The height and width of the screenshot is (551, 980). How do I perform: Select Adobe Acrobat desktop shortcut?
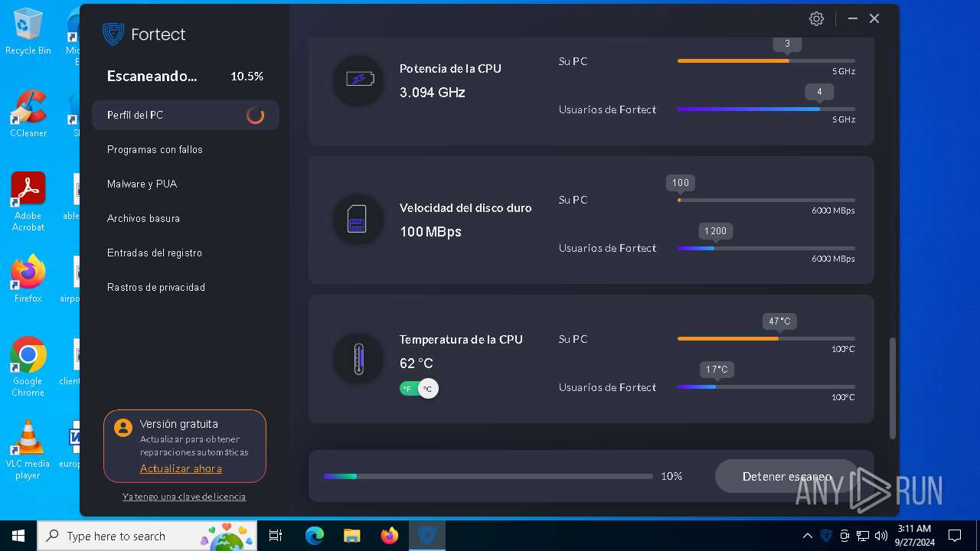coord(28,202)
